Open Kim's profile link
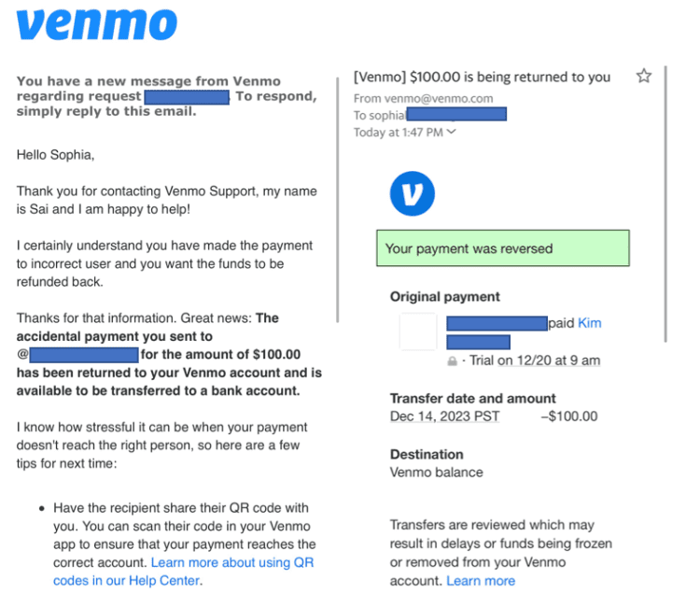 [x=590, y=323]
